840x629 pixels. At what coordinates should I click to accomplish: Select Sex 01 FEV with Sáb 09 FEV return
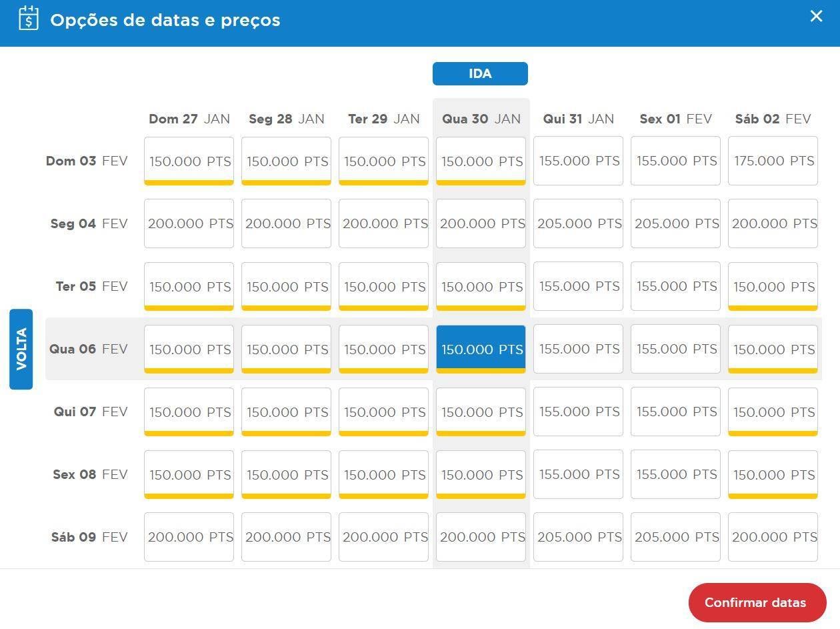click(x=675, y=537)
